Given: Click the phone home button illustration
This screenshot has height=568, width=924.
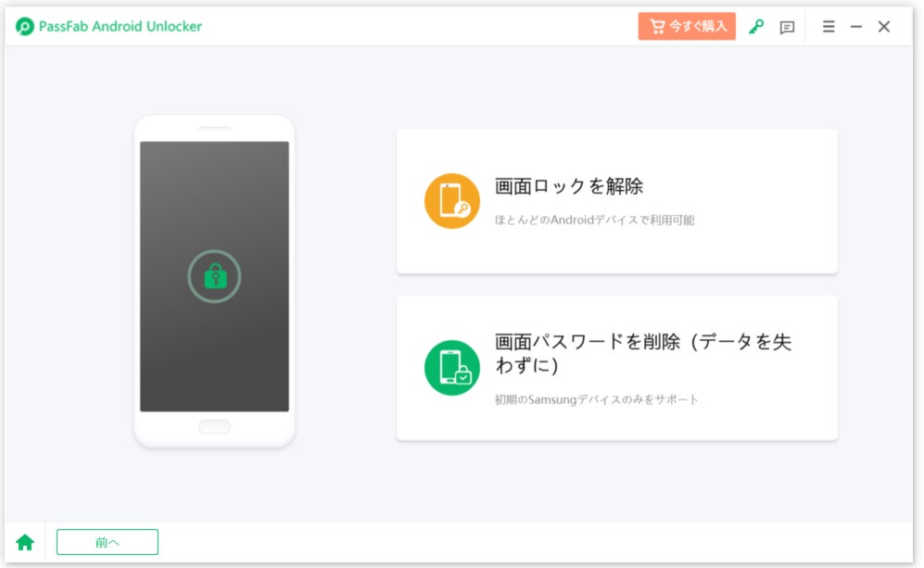Looking at the screenshot, I should tap(214, 426).
